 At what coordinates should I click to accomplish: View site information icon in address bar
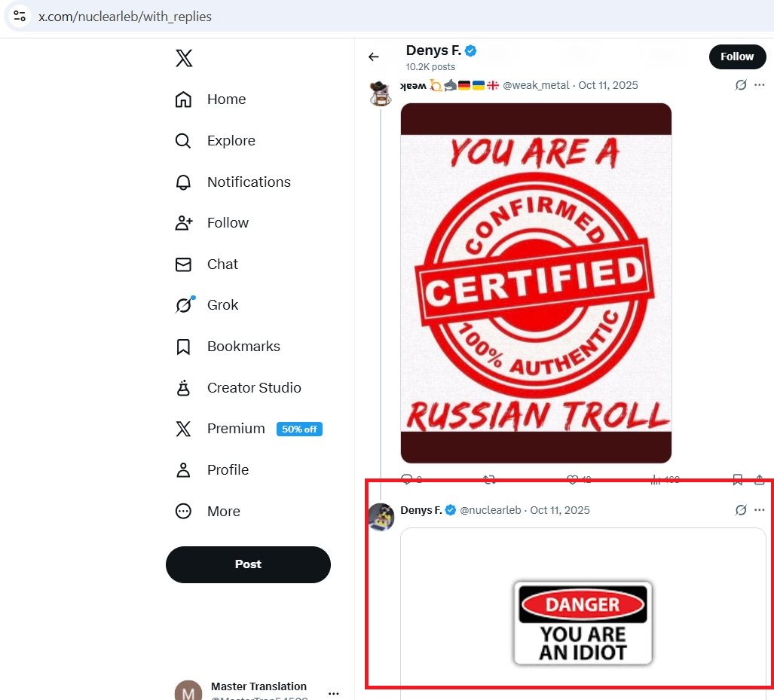20,16
